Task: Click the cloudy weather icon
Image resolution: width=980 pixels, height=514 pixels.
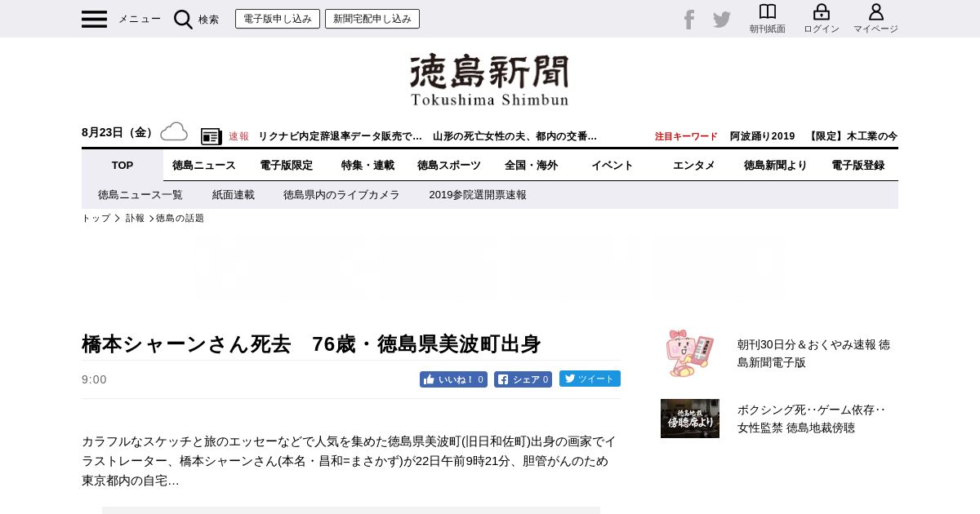Action: click(174, 131)
